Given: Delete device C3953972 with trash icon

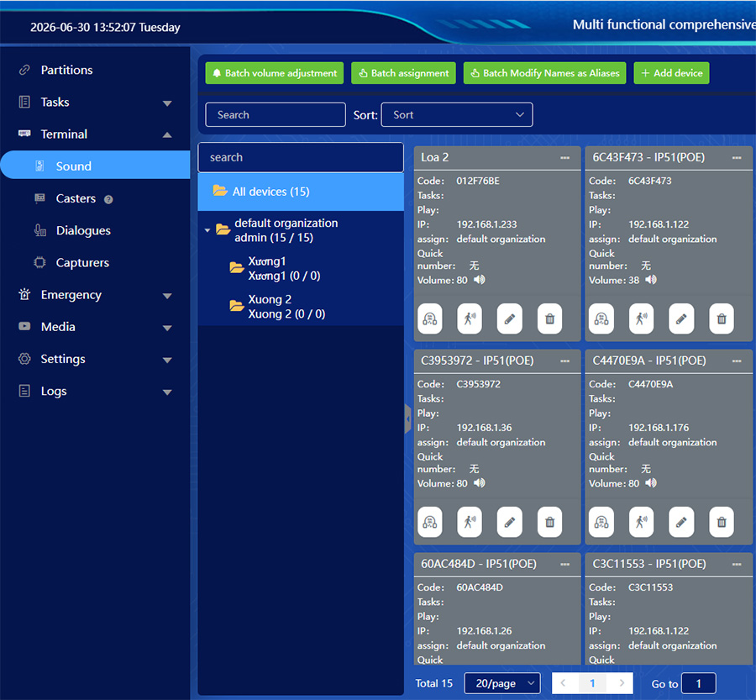Looking at the screenshot, I should 549,522.
